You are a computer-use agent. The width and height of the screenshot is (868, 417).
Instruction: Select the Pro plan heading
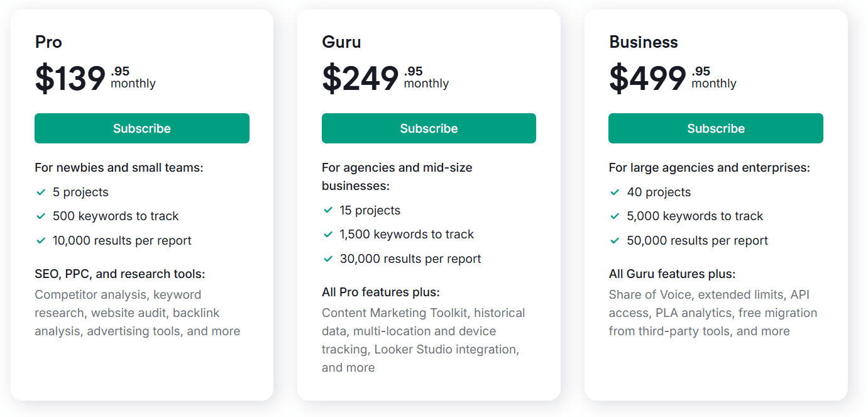[x=48, y=42]
